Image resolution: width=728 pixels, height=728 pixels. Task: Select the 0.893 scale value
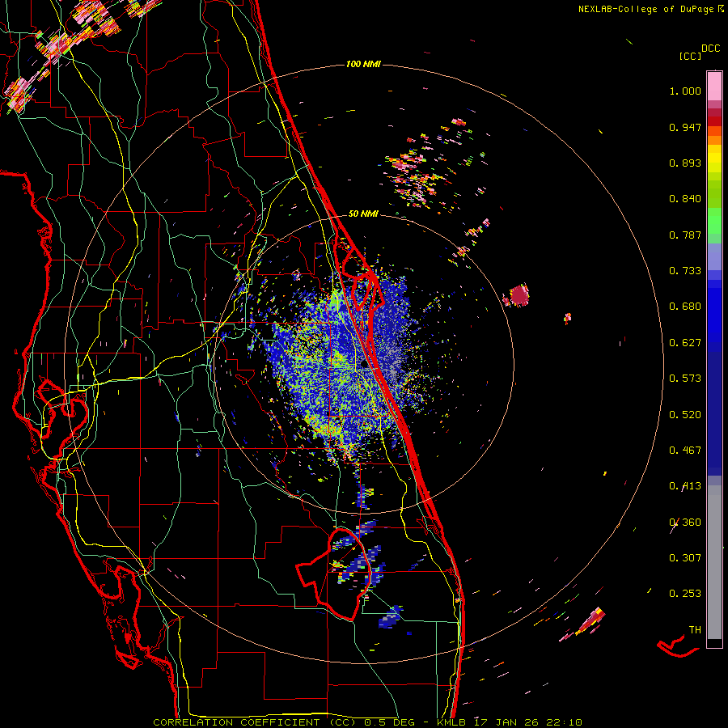click(x=685, y=163)
